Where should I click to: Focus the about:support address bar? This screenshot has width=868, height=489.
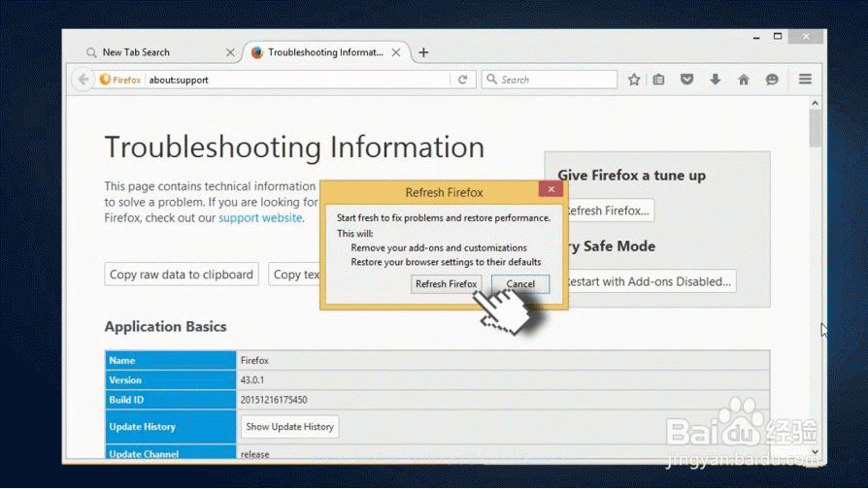click(299, 80)
